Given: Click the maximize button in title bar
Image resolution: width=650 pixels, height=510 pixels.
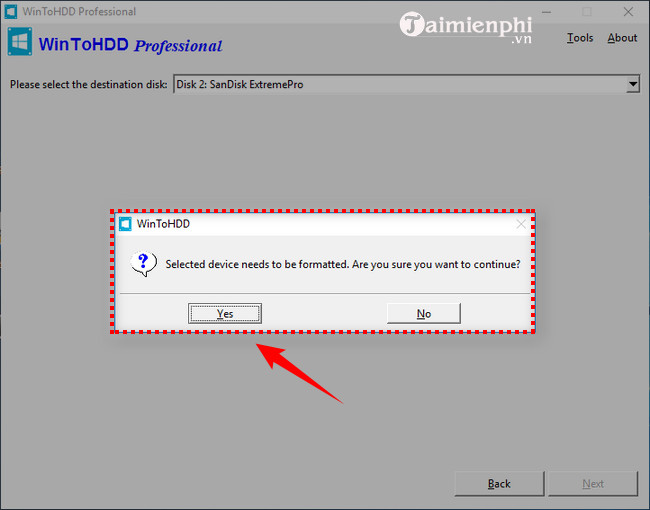Looking at the screenshot, I should pos(587,12).
